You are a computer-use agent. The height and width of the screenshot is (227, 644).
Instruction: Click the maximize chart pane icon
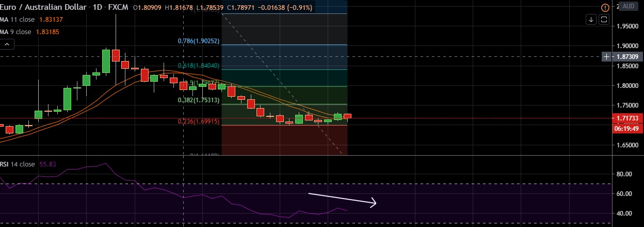tap(604, 20)
